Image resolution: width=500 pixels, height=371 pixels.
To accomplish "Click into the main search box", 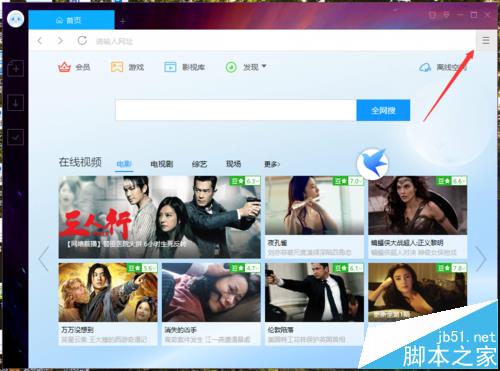I will [x=236, y=110].
